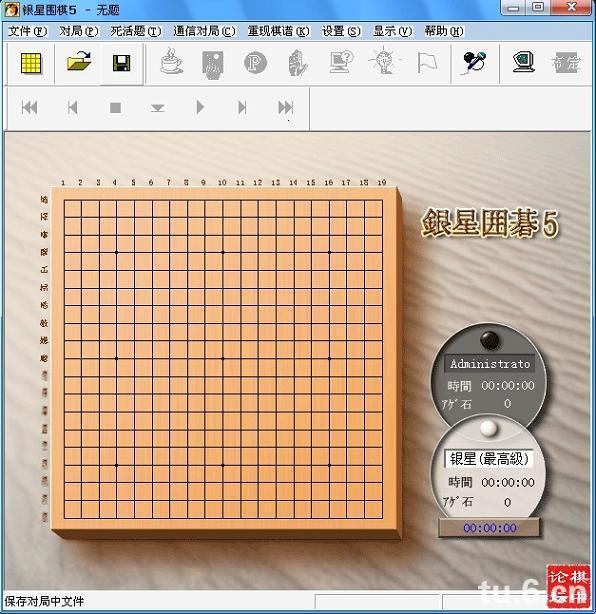Click the lower-left star point on board

click(116, 465)
